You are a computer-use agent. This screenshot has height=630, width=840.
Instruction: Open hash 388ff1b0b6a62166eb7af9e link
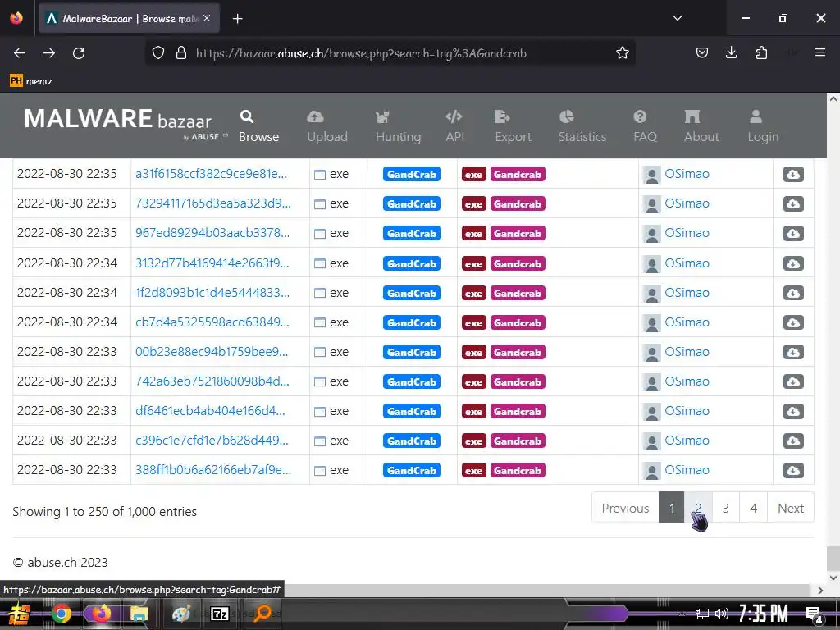213,469
